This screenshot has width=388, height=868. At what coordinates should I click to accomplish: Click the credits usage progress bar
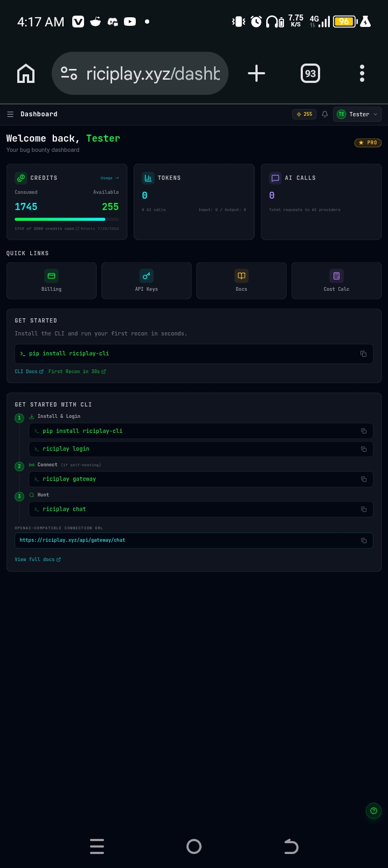point(67,219)
